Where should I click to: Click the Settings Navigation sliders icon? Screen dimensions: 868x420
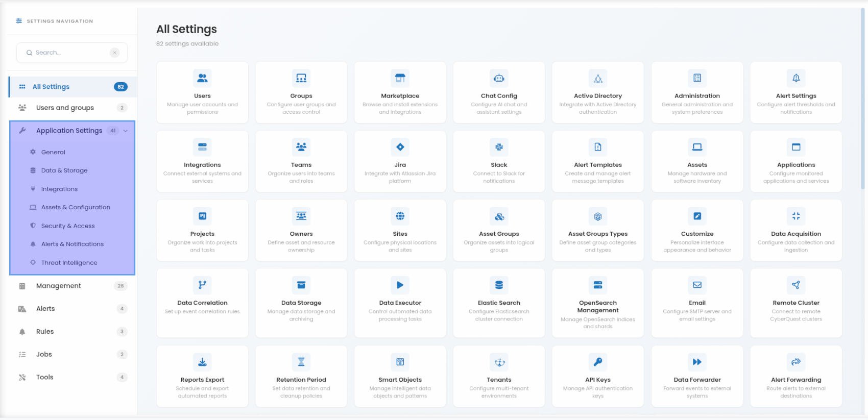coord(19,21)
